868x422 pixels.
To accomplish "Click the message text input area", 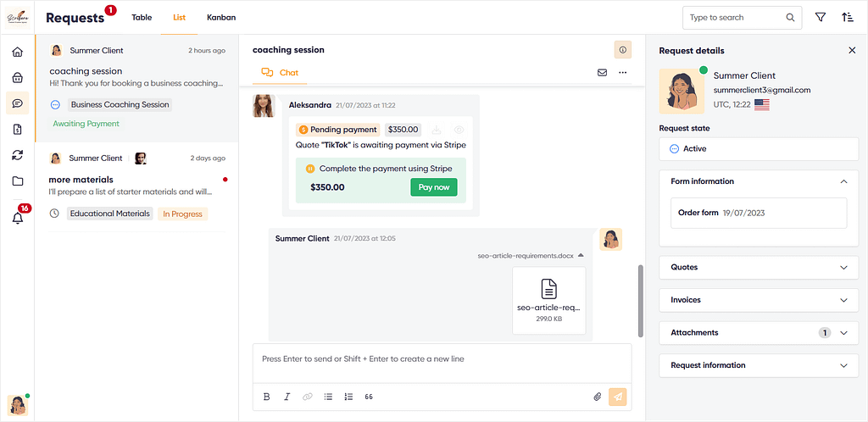I will [x=442, y=364].
